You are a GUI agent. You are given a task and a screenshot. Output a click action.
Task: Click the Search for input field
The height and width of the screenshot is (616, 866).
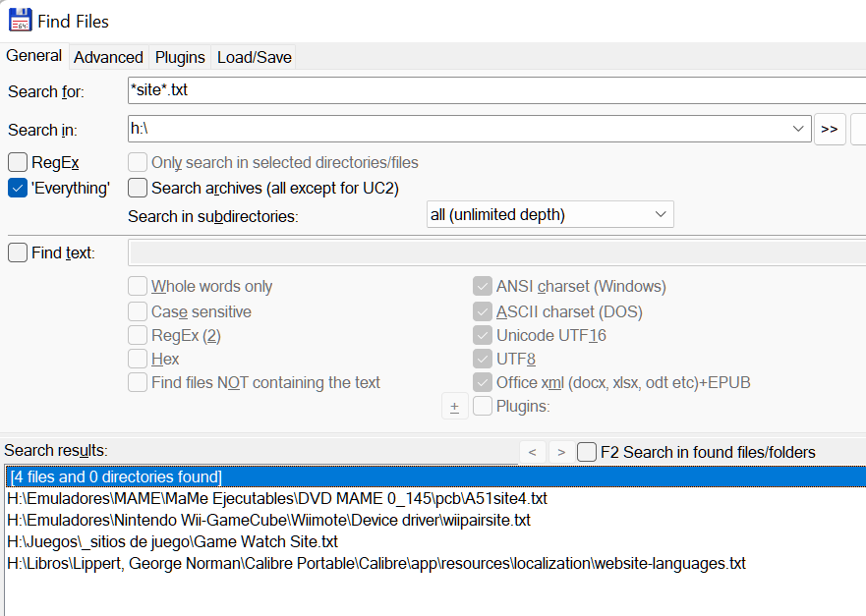click(496, 90)
